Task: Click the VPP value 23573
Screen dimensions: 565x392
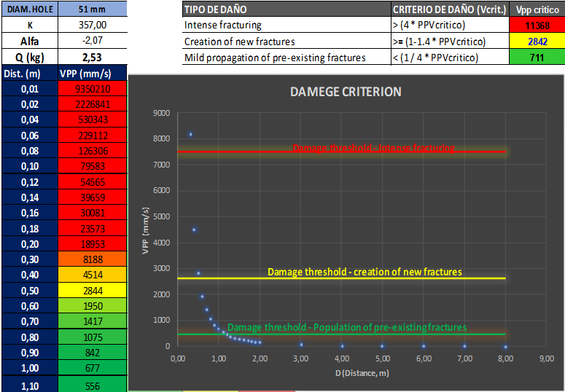Action: tap(93, 229)
